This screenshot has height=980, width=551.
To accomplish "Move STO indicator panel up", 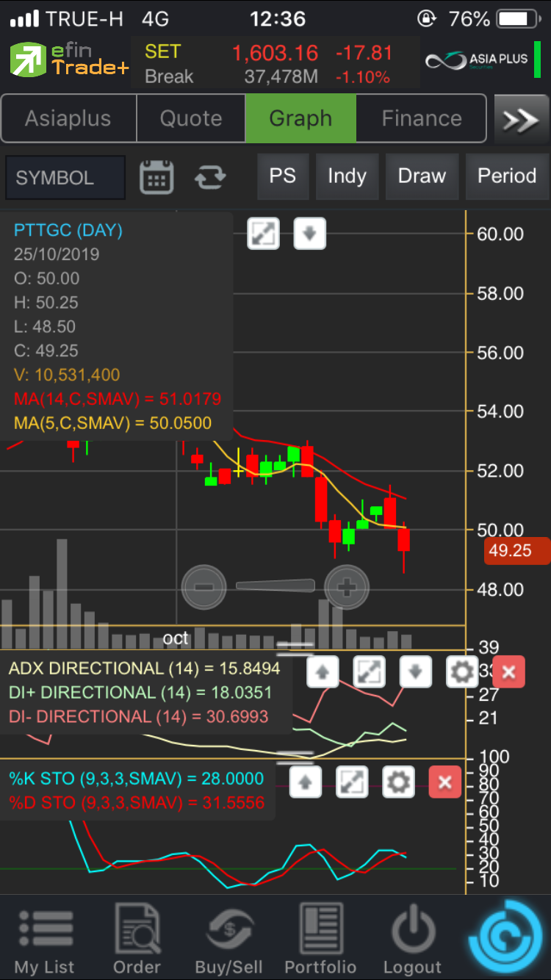I will (306, 782).
